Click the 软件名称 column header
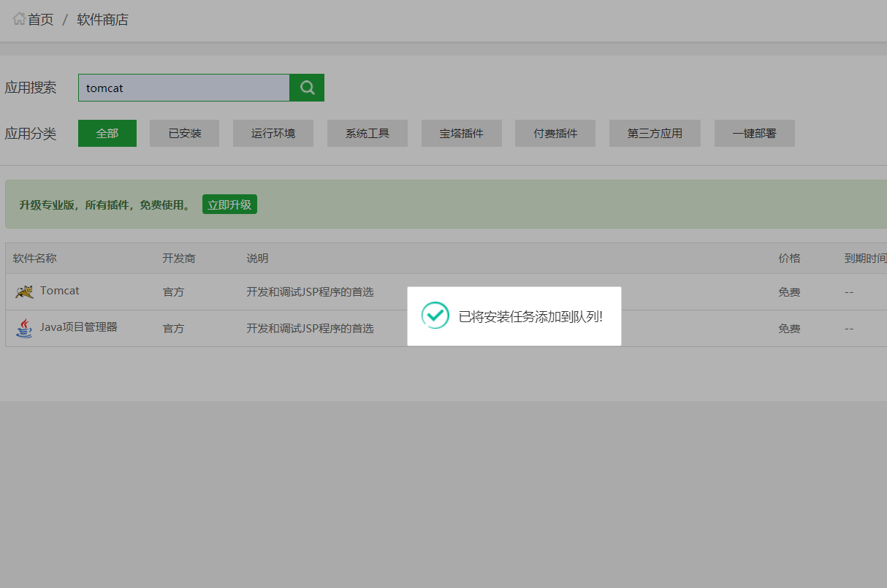Viewport: 887px width, 588px height. pyautogui.click(x=35, y=259)
